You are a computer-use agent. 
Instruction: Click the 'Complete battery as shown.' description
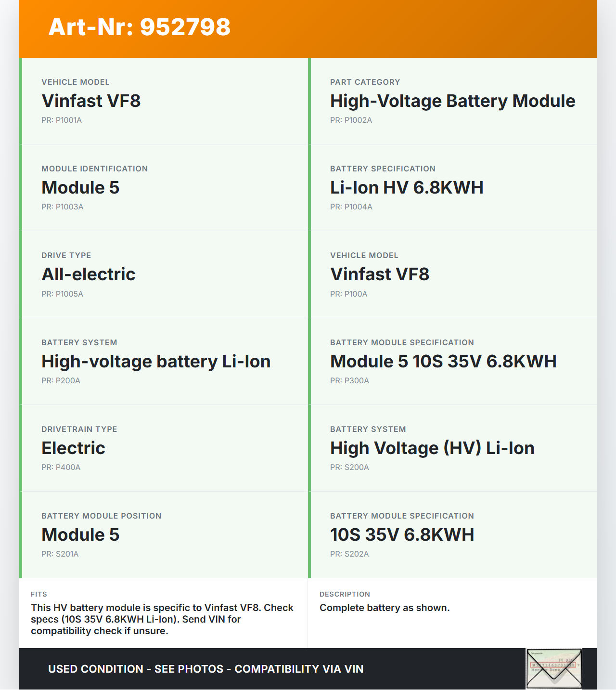click(x=385, y=608)
